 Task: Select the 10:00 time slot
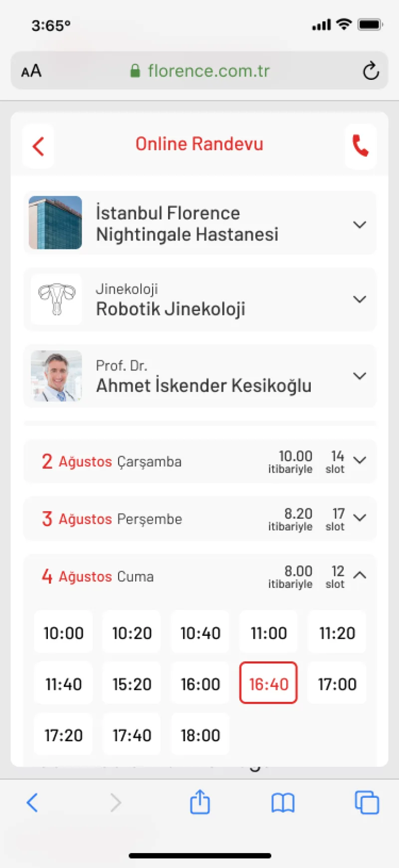[63, 632]
